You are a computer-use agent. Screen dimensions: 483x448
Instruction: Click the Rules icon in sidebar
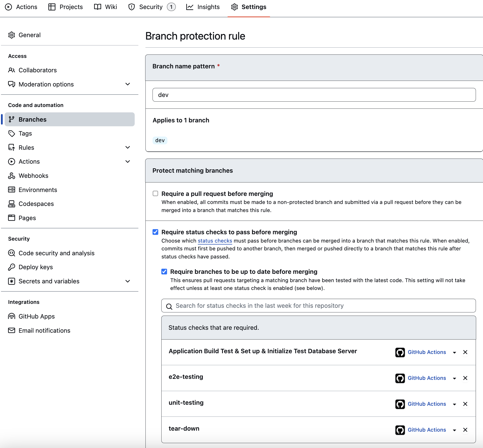[11, 147]
